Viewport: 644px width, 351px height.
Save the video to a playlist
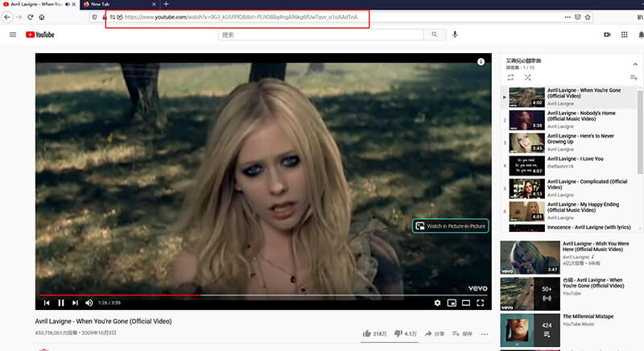point(462,334)
